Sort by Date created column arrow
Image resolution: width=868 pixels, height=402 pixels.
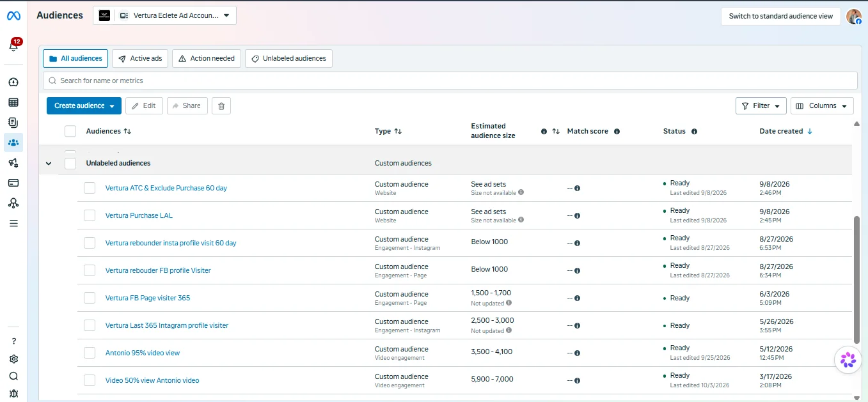point(810,132)
